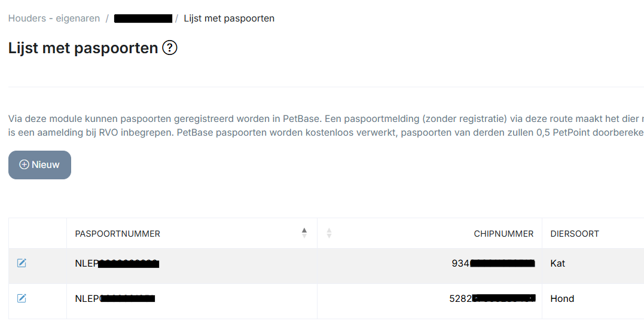Click the passport number in the Kat row

coord(117,263)
